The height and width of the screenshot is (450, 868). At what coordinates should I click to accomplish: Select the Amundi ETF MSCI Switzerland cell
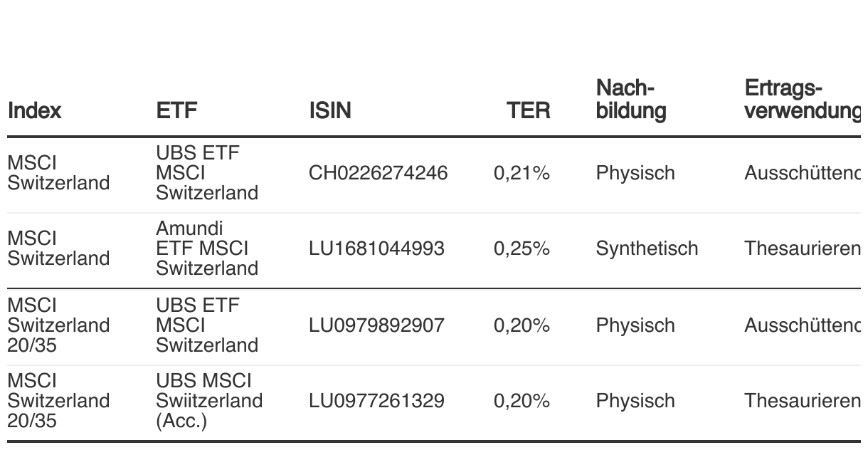(202, 249)
